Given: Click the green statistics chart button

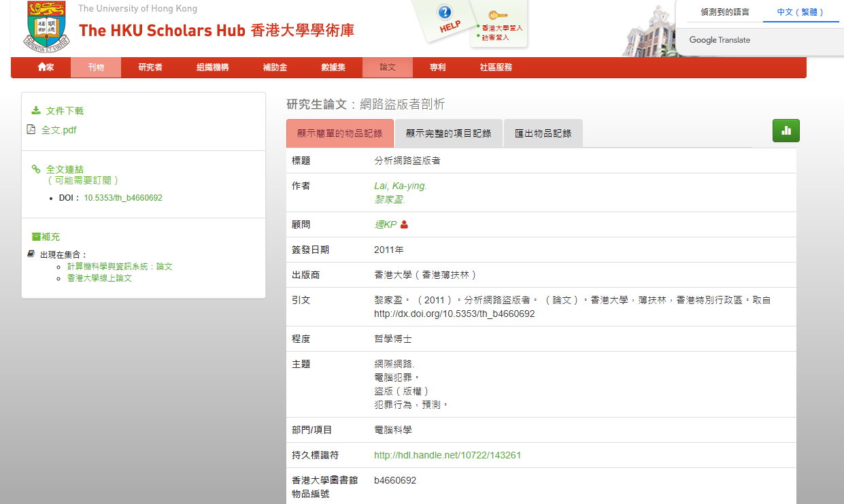Looking at the screenshot, I should click(x=786, y=131).
